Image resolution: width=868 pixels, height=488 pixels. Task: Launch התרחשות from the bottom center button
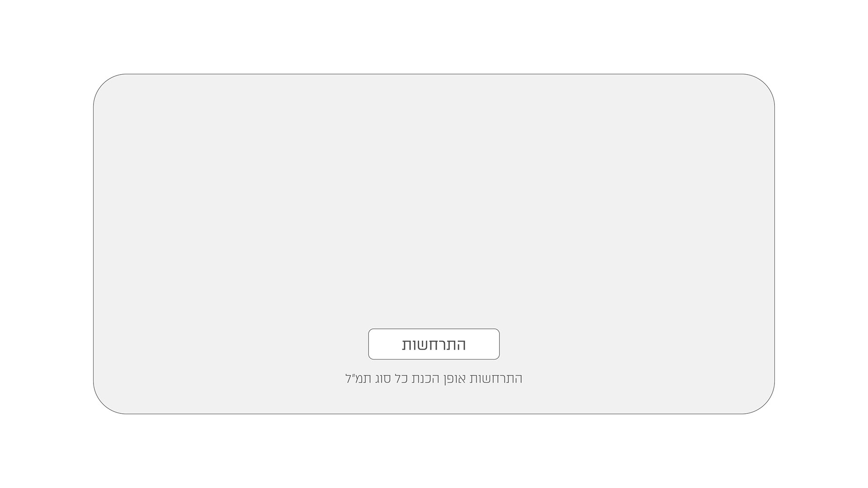[x=434, y=344]
